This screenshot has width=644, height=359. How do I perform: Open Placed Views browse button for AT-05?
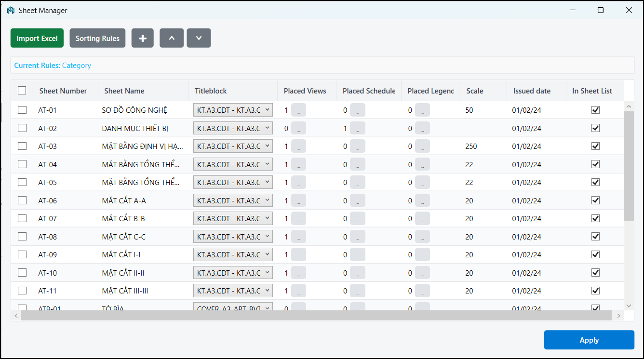(x=298, y=183)
